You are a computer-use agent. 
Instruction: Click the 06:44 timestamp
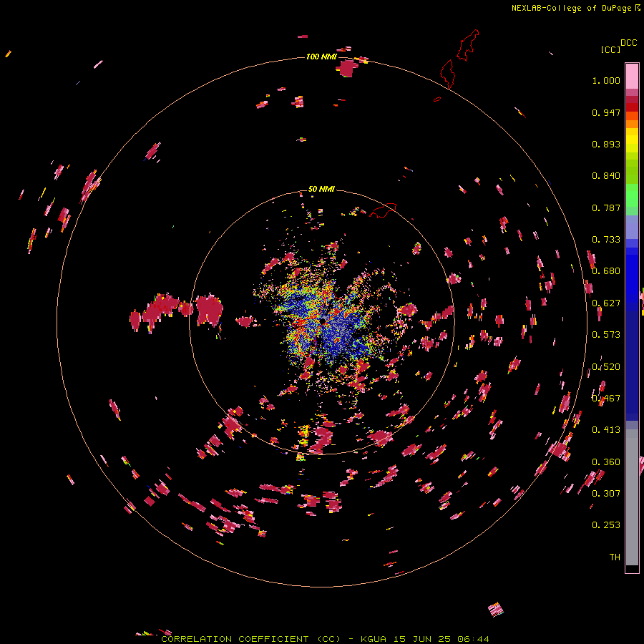pyautogui.click(x=474, y=639)
